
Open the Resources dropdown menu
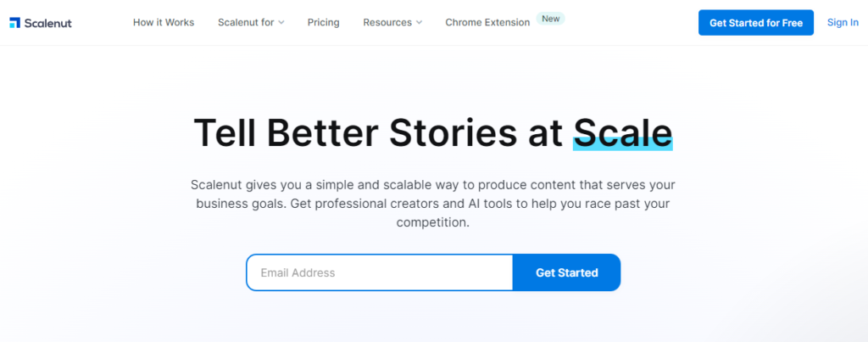coord(387,22)
